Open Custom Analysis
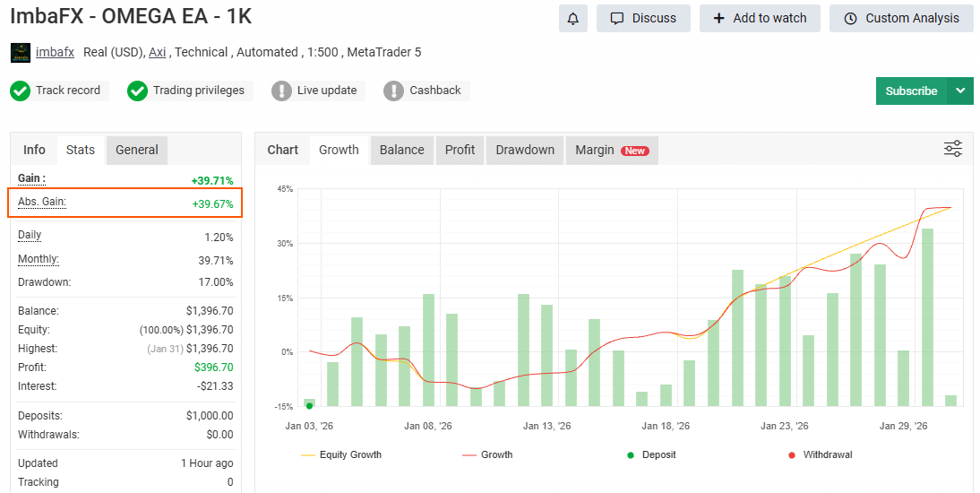This screenshot has width=980, height=493. coord(901,19)
